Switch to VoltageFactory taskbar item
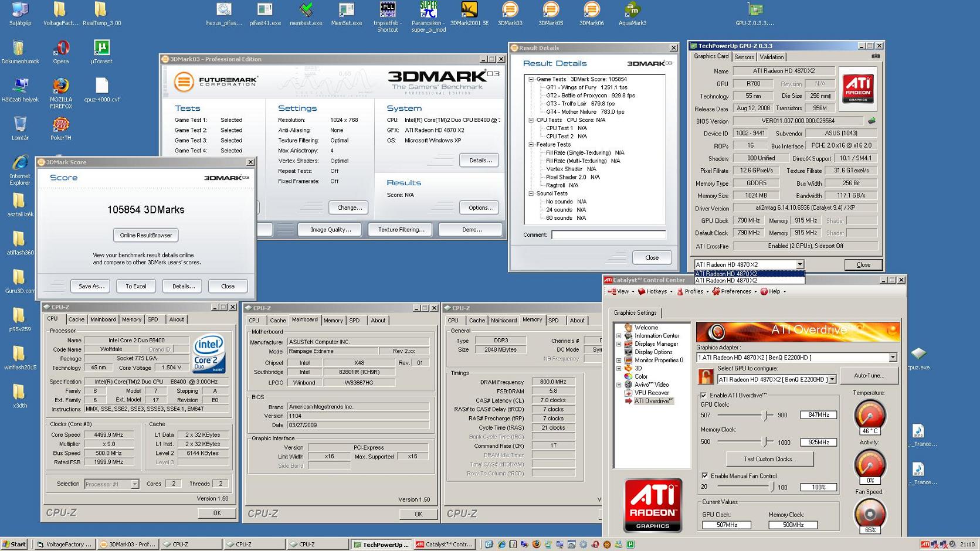Image resolution: width=980 pixels, height=551 pixels. (x=64, y=545)
